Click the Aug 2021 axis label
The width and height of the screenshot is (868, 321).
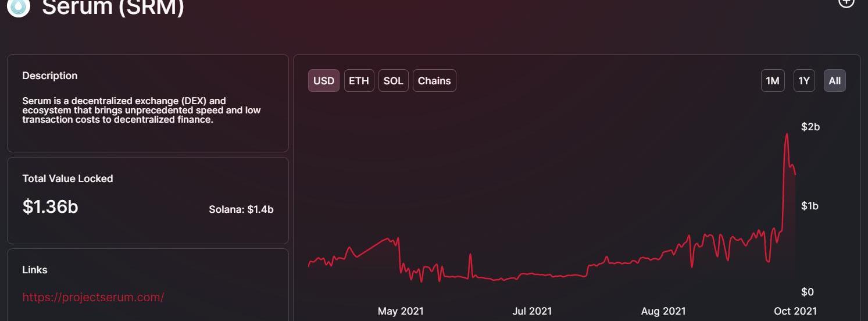pyautogui.click(x=663, y=311)
